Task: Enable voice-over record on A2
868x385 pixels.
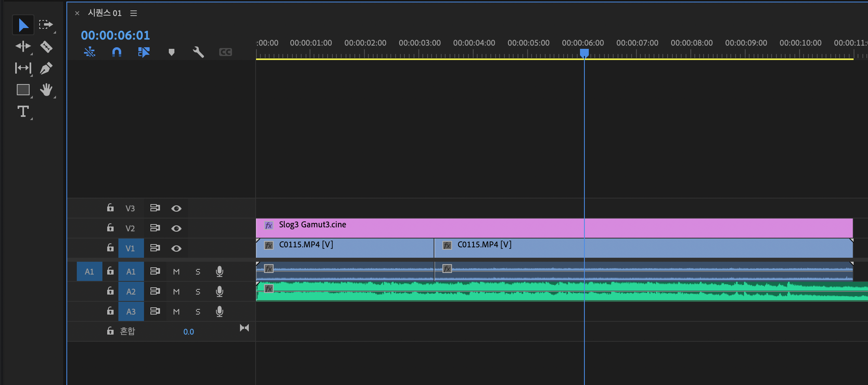Action: (x=220, y=292)
